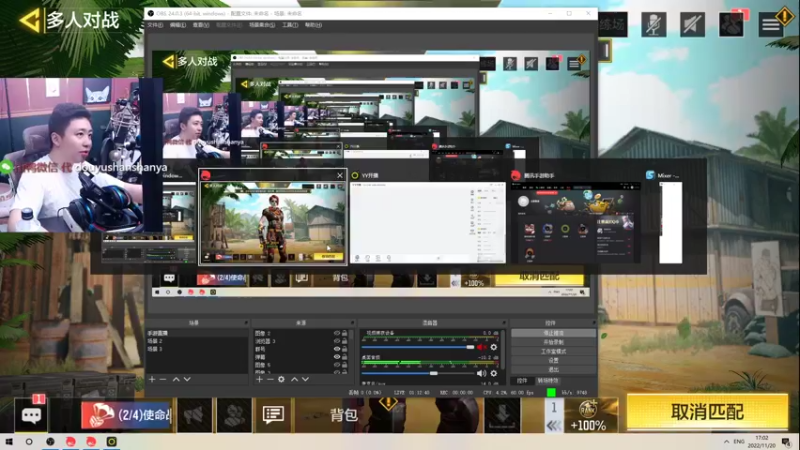
Task: Click the megaphone icon in game bar
Action: point(194,415)
